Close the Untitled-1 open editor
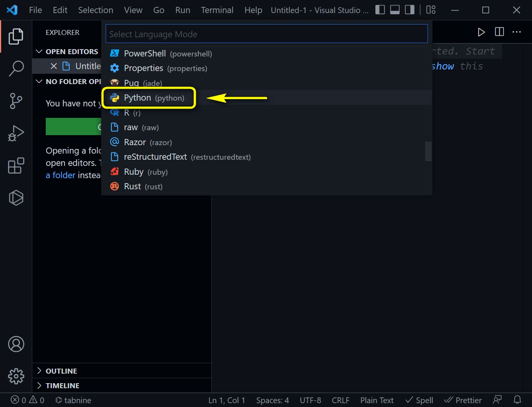The width and height of the screenshot is (532, 407). tap(54, 66)
